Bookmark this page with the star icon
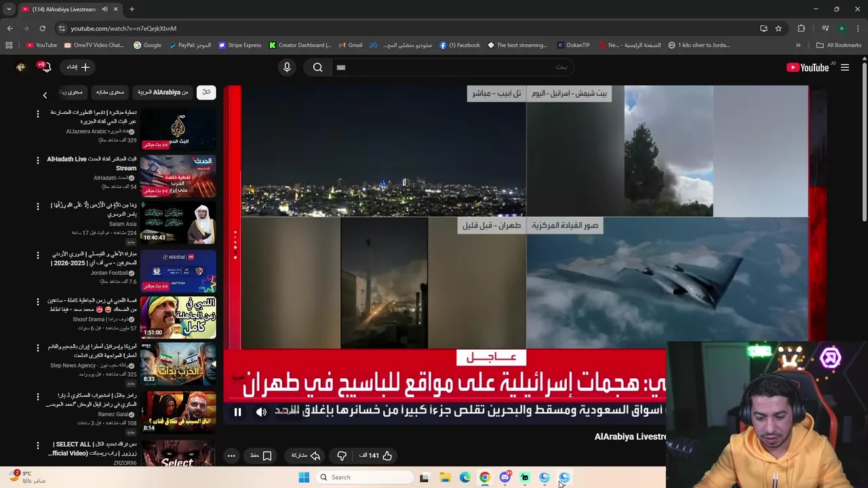868x488 pixels. pos(778,28)
